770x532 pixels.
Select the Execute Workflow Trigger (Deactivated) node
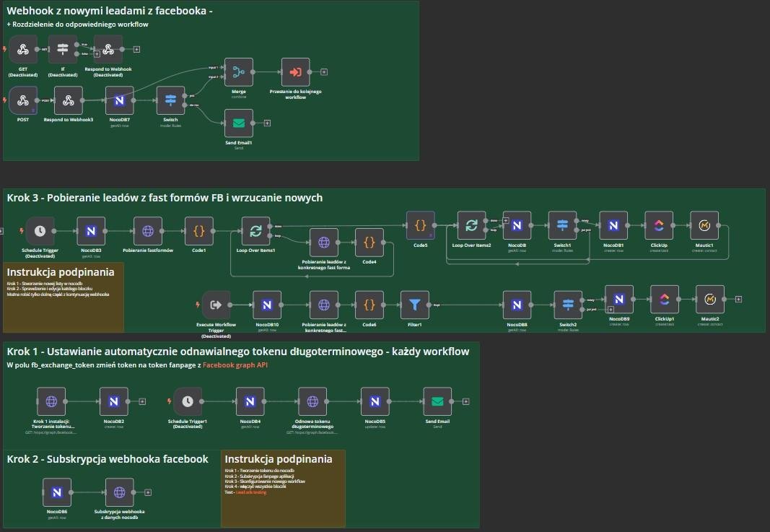216,305
